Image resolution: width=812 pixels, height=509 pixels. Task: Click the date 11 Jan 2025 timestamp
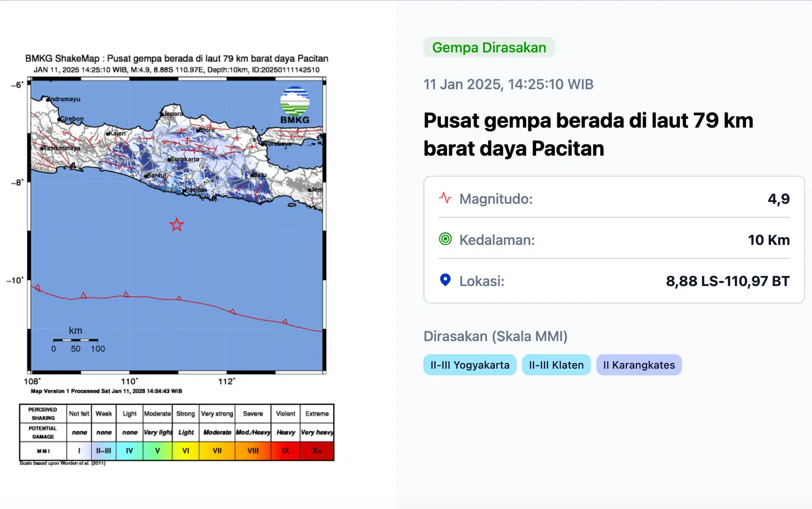tap(509, 84)
